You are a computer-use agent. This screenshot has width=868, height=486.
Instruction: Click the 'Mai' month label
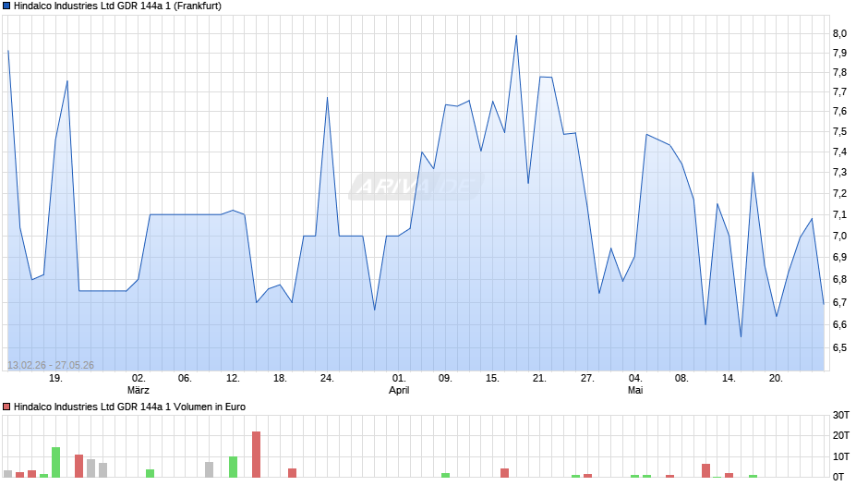coord(635,390)
